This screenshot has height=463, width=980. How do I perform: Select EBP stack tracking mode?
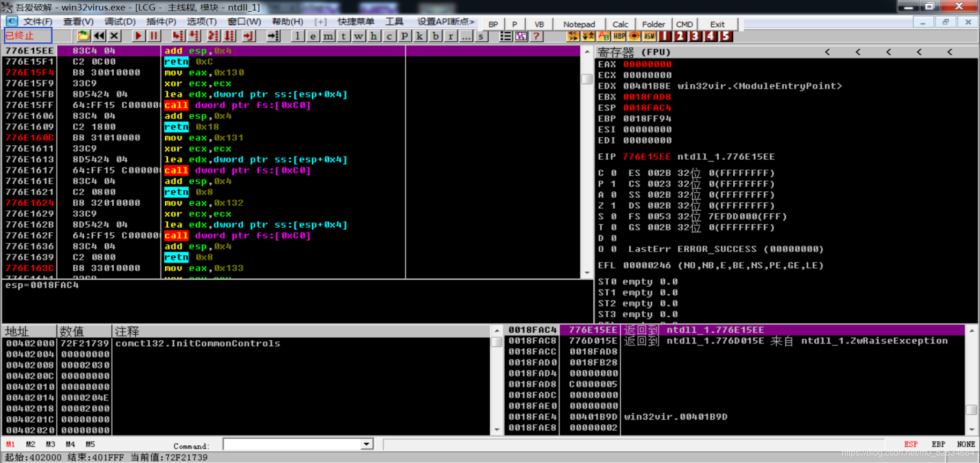point(939,444)
